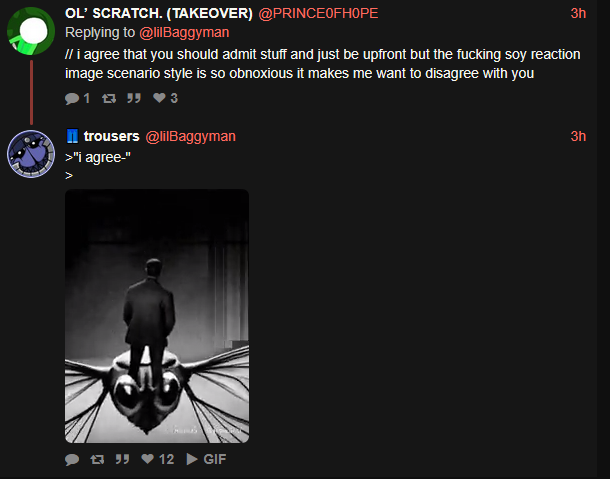610x479 pixels.
Task: Open the black-and-white man GIF image
Action: [157, 316]
